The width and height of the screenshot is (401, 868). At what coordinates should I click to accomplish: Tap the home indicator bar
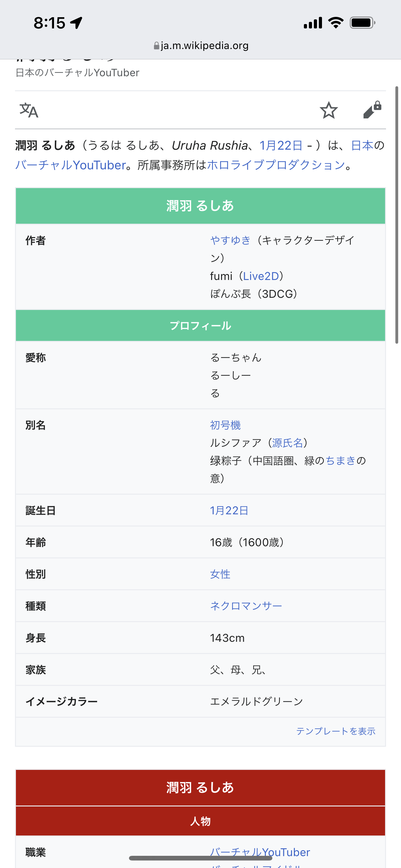coord(201,858)
